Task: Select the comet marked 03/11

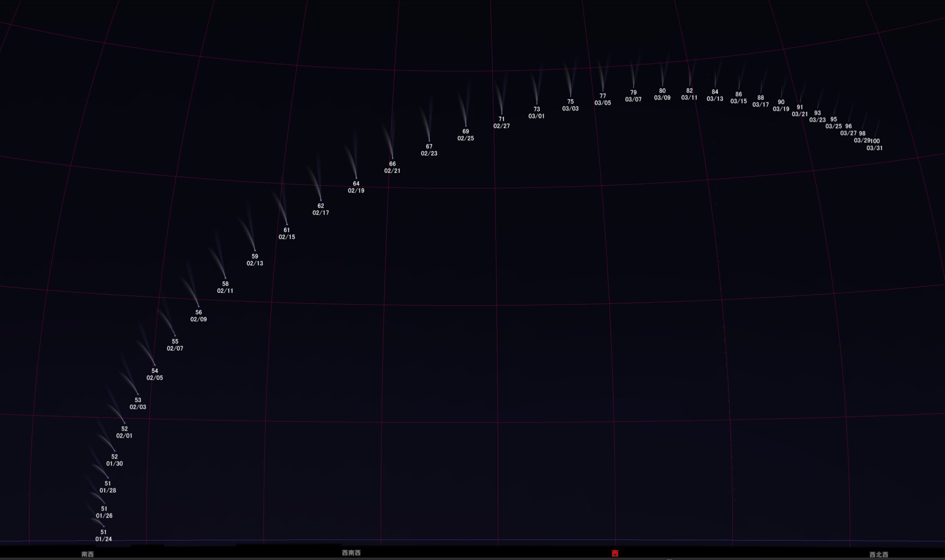Action: pos(690,85)
